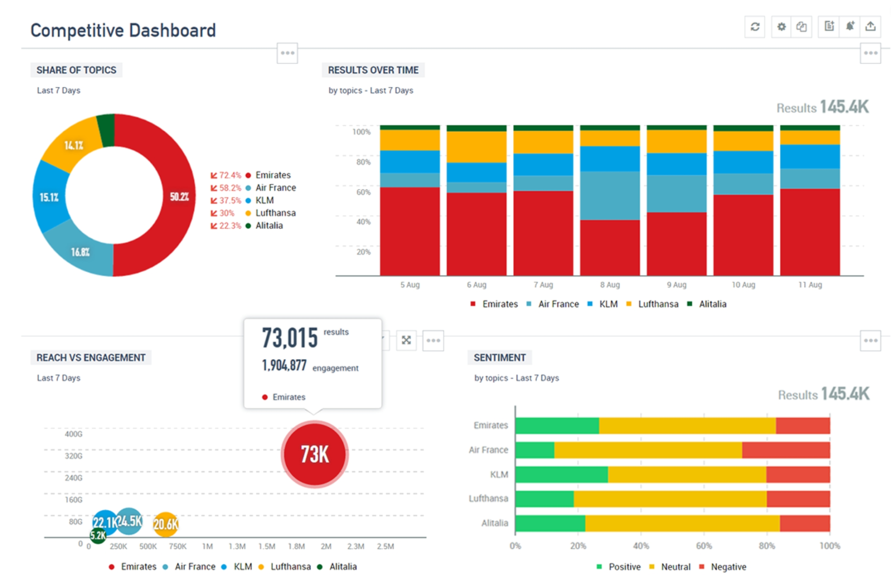The height and width of the screenshot is (588, 891).
Task: Click the 1,904,877 engagement tooltip value
Action: tap(284, 366)
